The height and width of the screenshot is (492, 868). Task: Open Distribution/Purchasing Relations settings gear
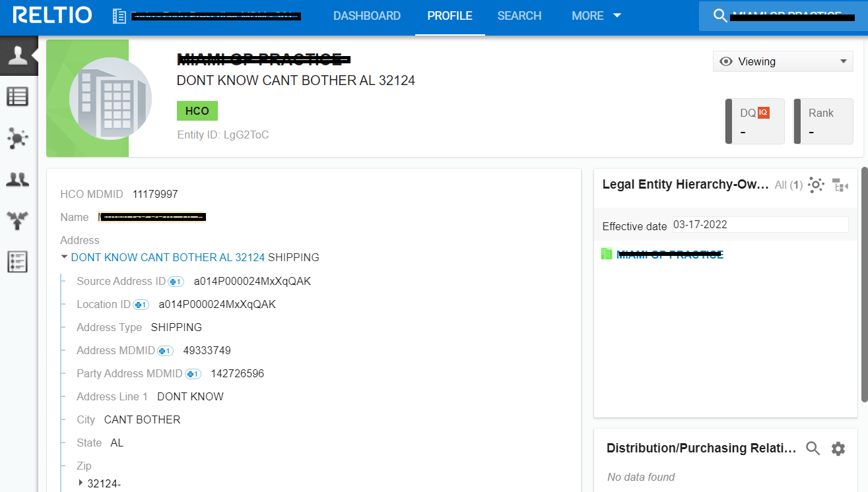pyautogui.click(x=838, y=449)
